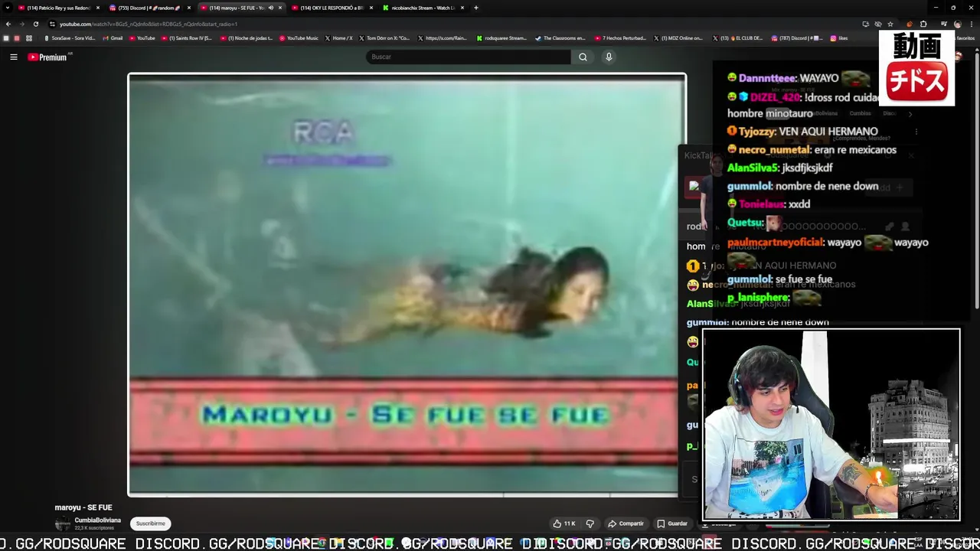Open the EL CLUB DE bookmark
Screen dimensions: 980x551
click(738, 38)
